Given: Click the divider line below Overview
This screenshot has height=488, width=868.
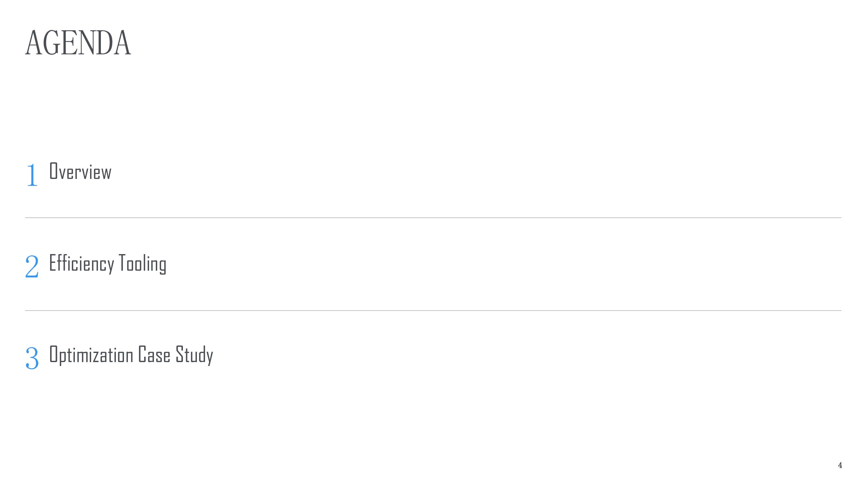Looking at the screenshot, I should (433, 218).
